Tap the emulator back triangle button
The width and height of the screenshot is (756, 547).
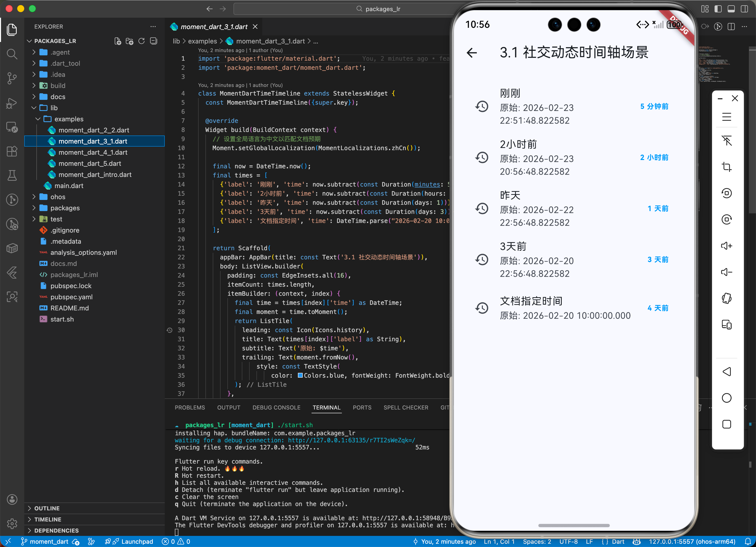coord(726,372)
